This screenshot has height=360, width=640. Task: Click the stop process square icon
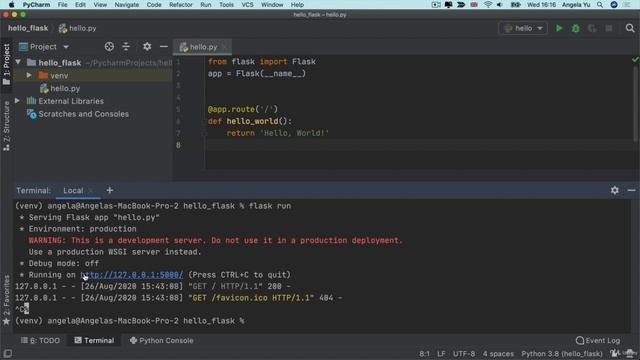point(609,28)
